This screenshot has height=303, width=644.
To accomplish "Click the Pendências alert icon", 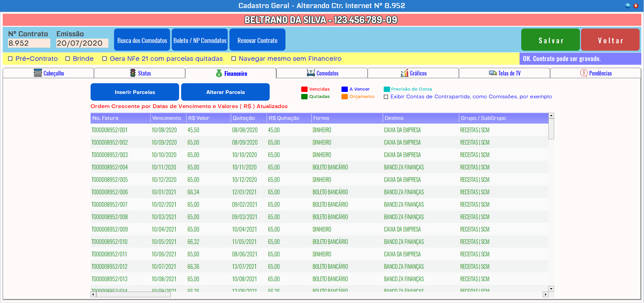I will click(584, 73).
